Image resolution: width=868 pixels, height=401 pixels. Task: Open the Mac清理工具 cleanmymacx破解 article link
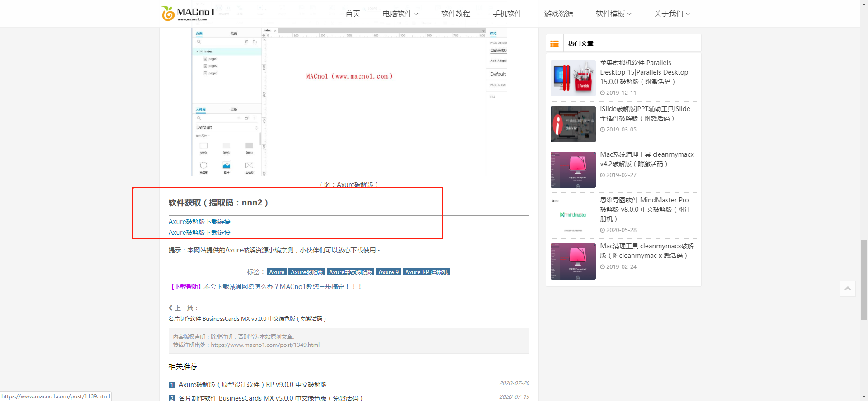click(647, 251)
